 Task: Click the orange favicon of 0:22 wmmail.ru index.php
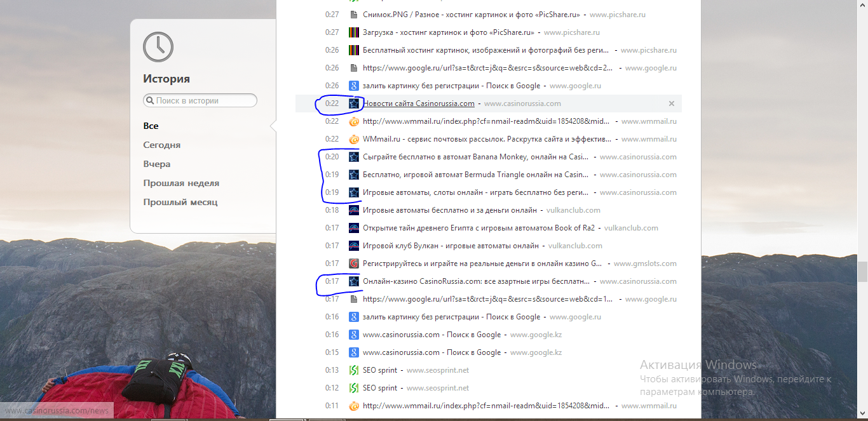[x=354, y=121]
